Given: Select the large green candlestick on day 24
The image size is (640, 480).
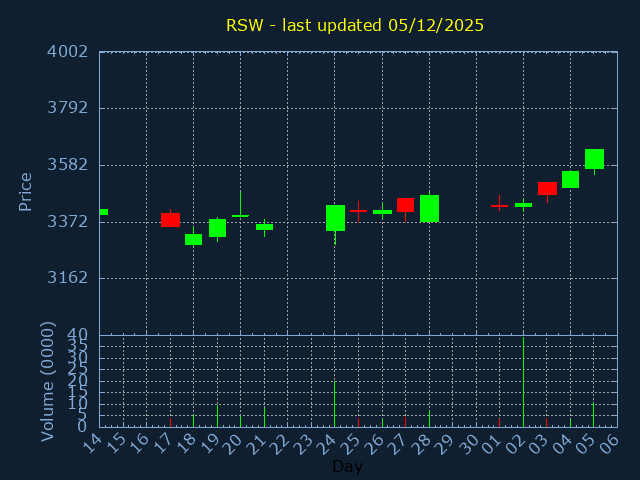Looking at the screenshot, I should (335, 218).
